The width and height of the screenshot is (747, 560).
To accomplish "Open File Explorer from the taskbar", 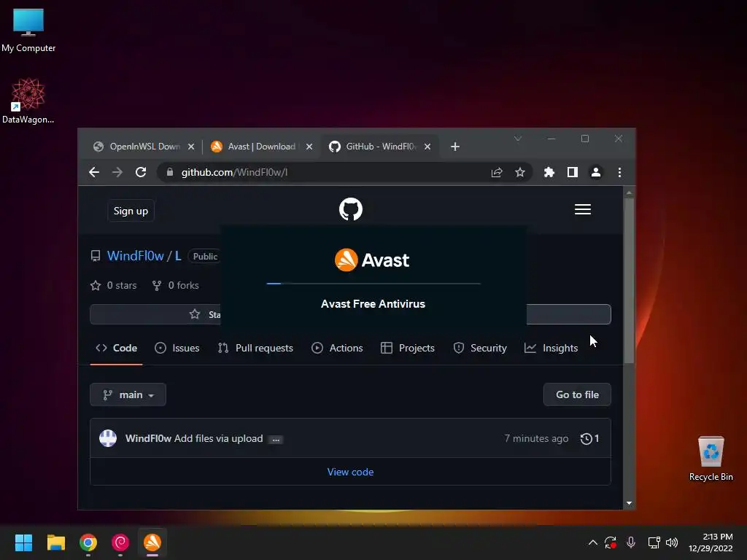I will 55,542.
